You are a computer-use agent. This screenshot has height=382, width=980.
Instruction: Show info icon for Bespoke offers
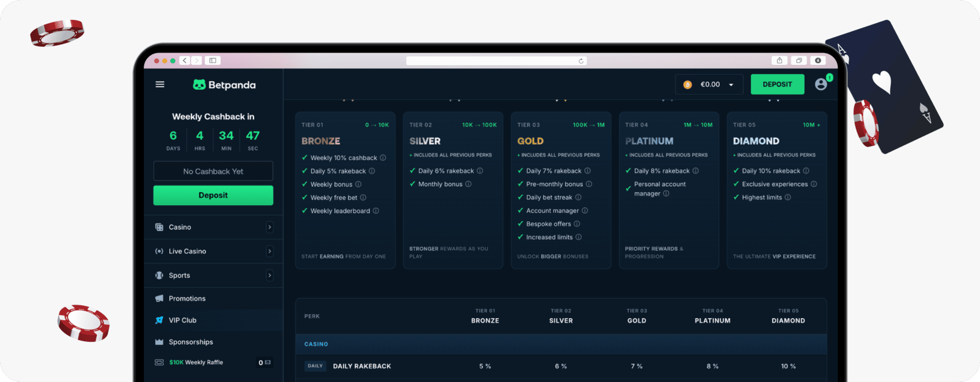pyautogui.click(x=577, y=224)
